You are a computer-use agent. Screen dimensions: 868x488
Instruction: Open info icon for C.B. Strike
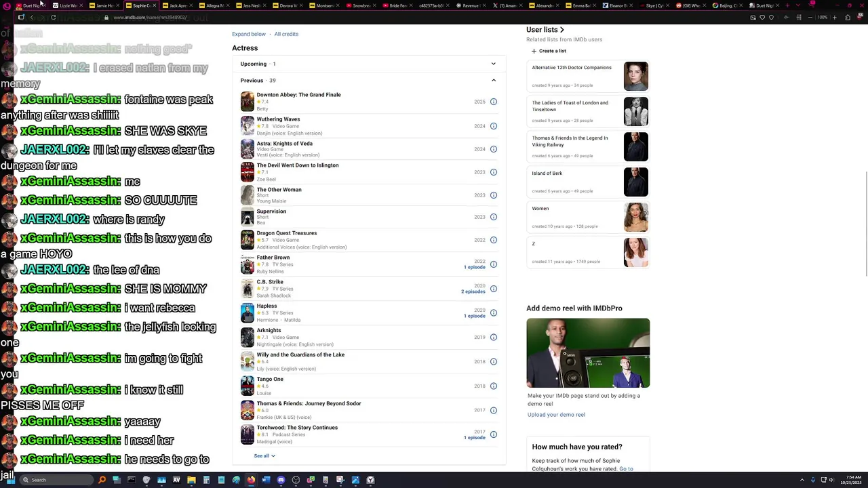[x=494, y=289]
